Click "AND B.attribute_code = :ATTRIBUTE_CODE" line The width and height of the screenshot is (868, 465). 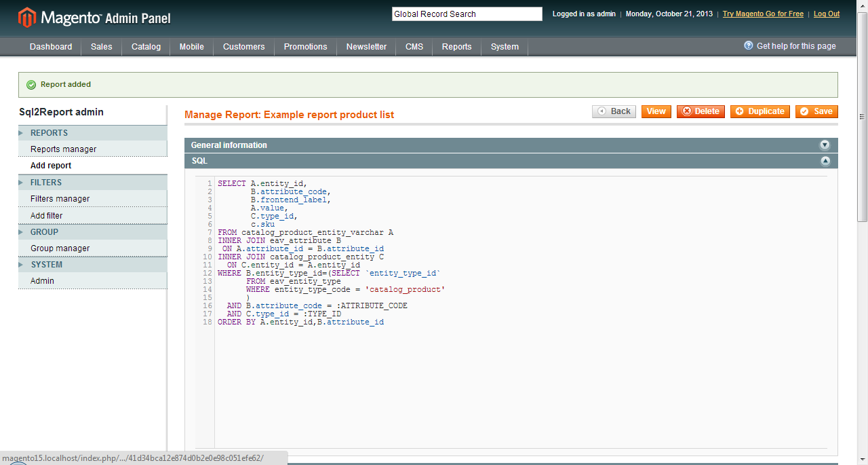tap(317, 306)
